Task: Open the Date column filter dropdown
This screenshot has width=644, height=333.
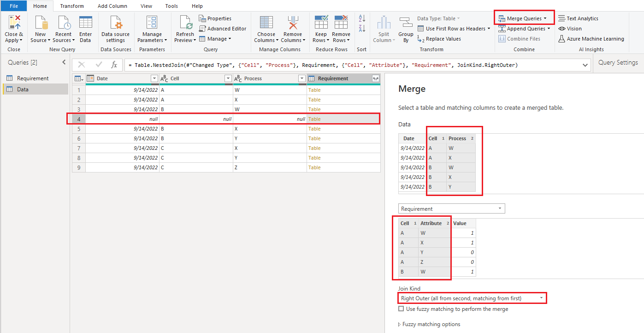Action: pyautogui.click(x=154, y=78)
